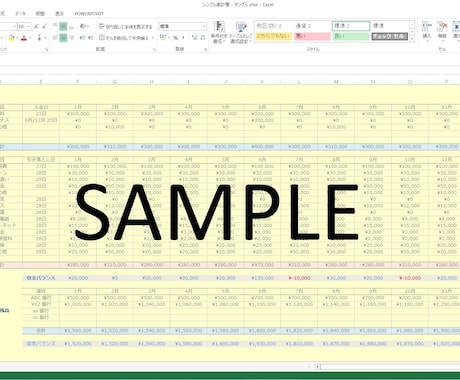Expand the orientation dropdown arrow

point(87,26)
